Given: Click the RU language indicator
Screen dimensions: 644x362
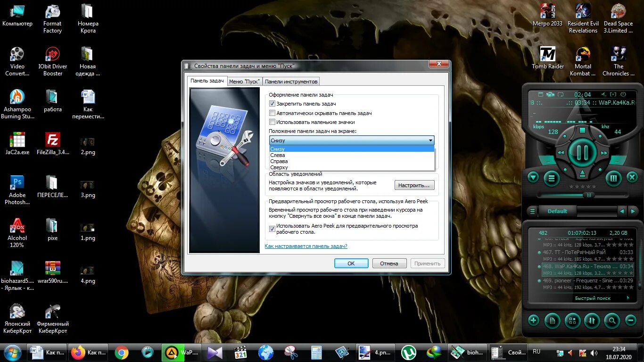Looking at the screenshot, I should (537, 352).
